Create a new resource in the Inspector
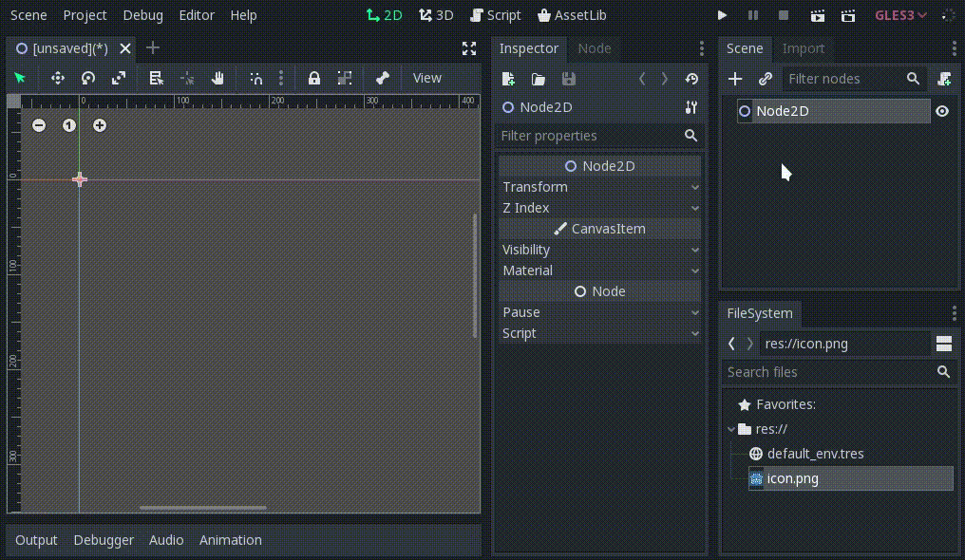 (508, 79)
